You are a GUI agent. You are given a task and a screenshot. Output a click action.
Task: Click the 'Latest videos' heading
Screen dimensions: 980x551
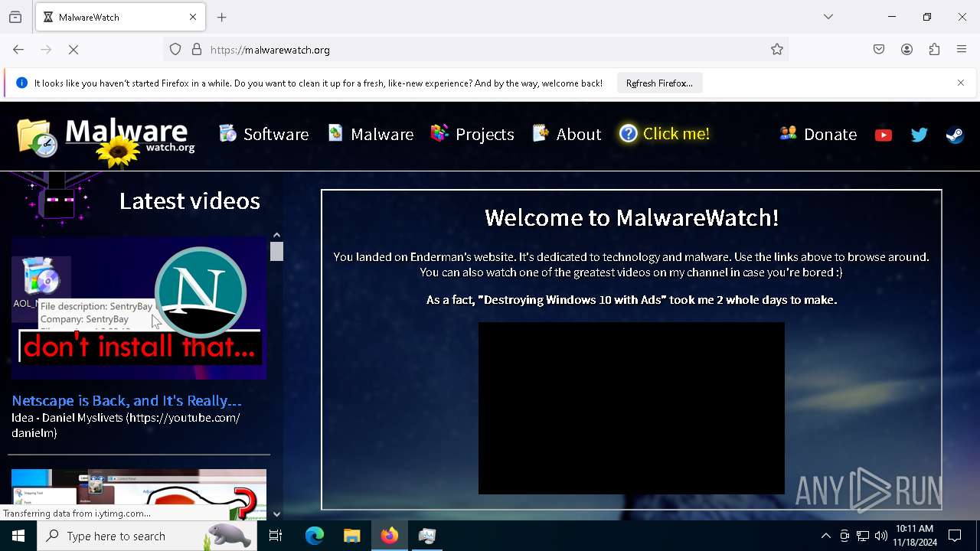pos(190,201)
